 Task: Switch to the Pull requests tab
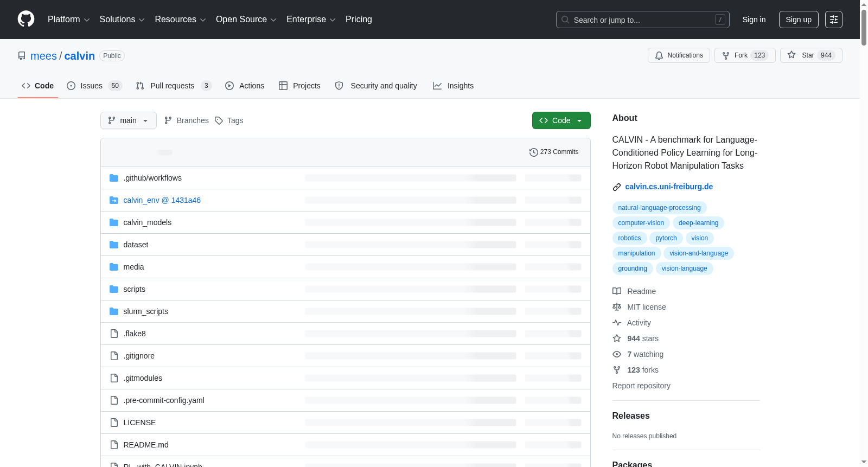[174, 86]
